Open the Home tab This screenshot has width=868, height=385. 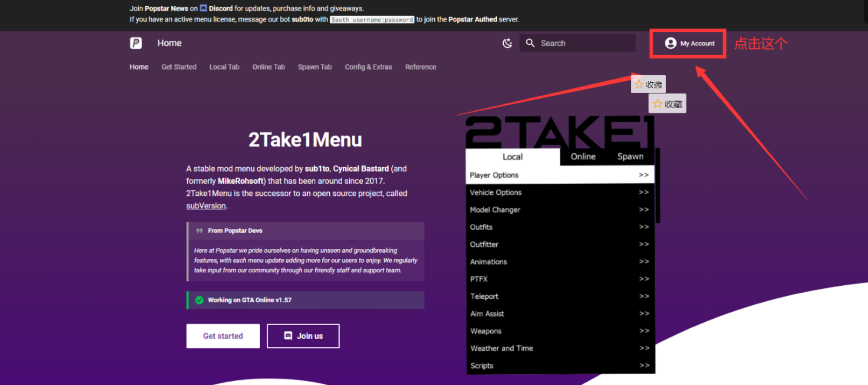coord(139,67)
